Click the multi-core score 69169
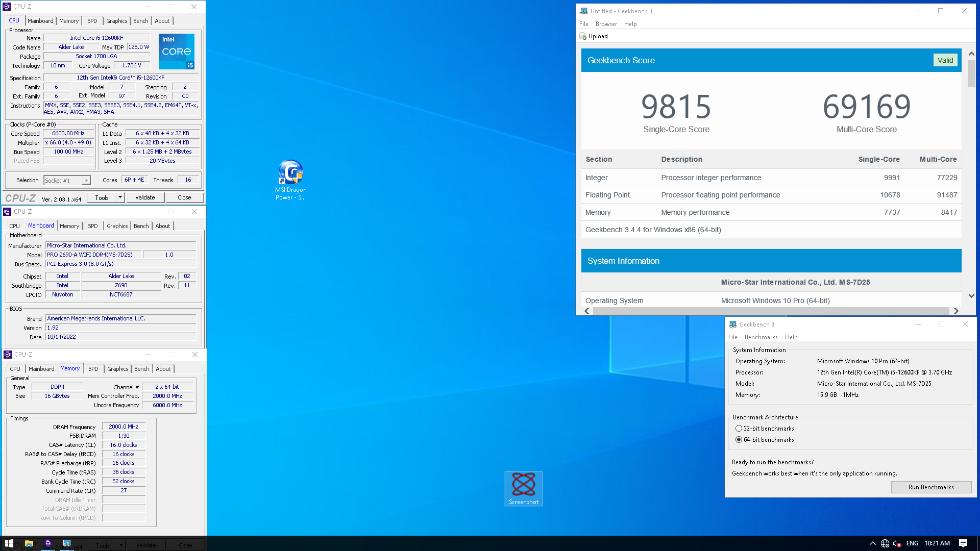 [867, 107]
